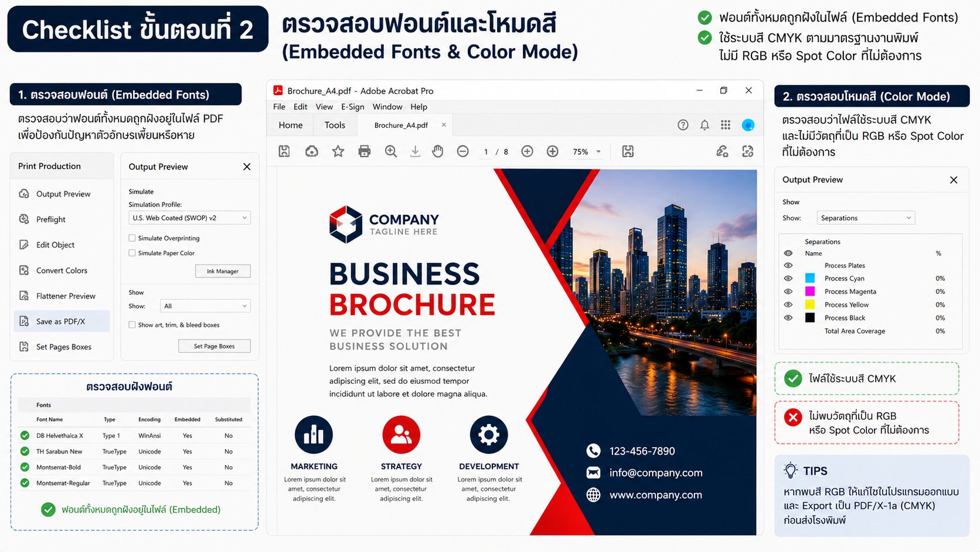
Task: Toggle visibility eye for all Separations header
Action: pyautogui.click(x=788, y=253)
